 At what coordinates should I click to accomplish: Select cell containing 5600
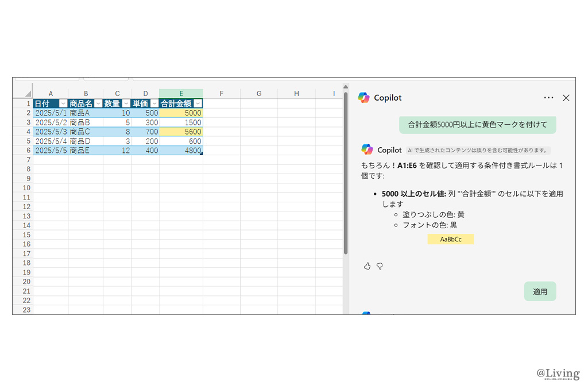pyautogui.click(x=181, y=132)
